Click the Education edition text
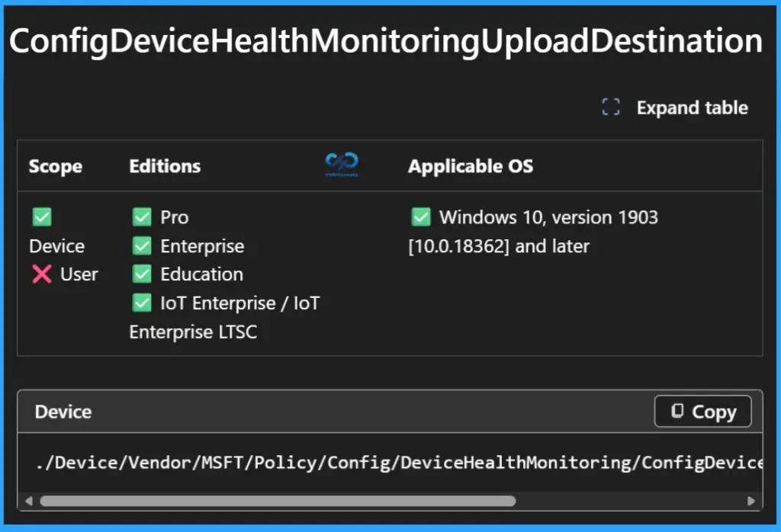The width and height of the screenshot is (781, 532). tap(201, 274)
